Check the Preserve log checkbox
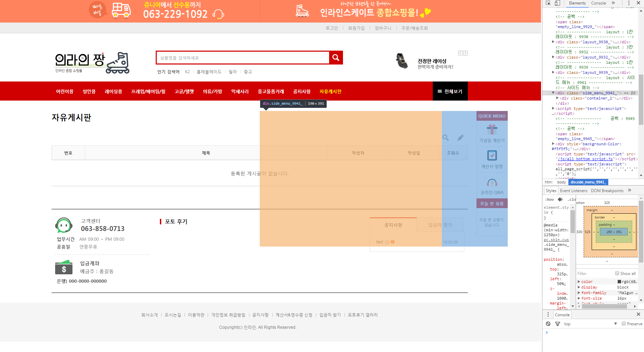The width and height of the screenshot is (644, 352). click(x=624, y=324)
